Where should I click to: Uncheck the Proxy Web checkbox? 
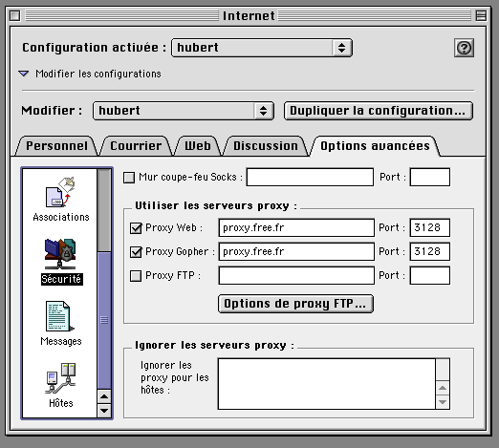pos(136,228)
